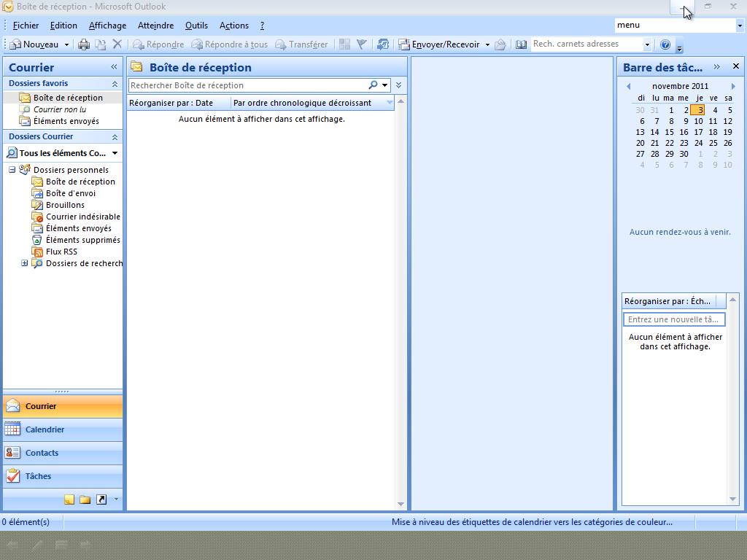Switch to the Calendrier view
This screenshot has height=560, width=747.
click(x=63, y=429)
